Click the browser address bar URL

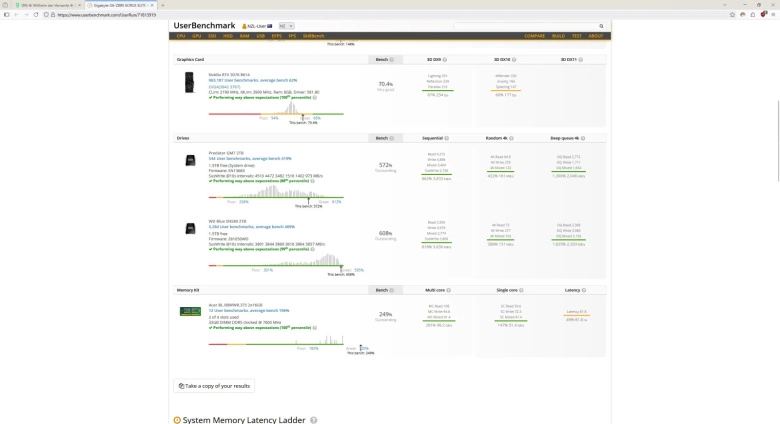[106, 15]
